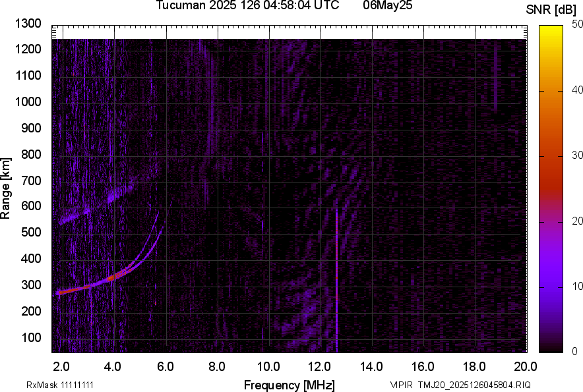This screenshot has width=583, height=392.
Task: Click the range tick label '900'
Action: pyautogui.click(x=31, y=128)
